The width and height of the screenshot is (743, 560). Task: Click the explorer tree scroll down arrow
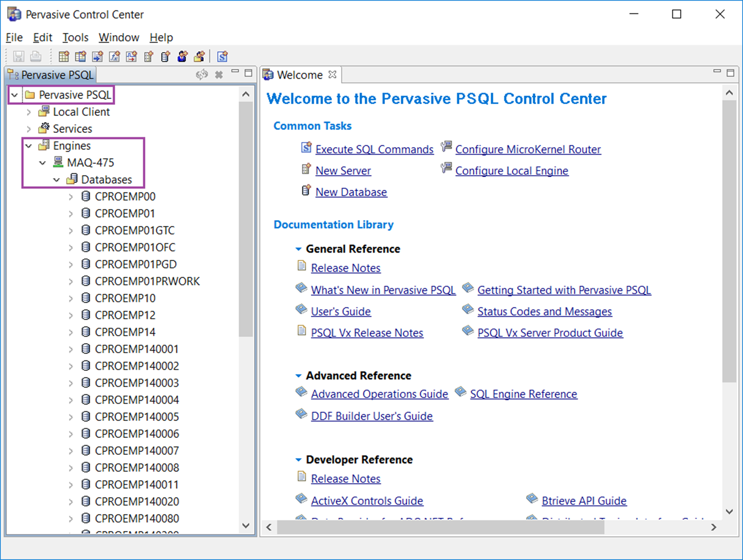tap(246, 526)
